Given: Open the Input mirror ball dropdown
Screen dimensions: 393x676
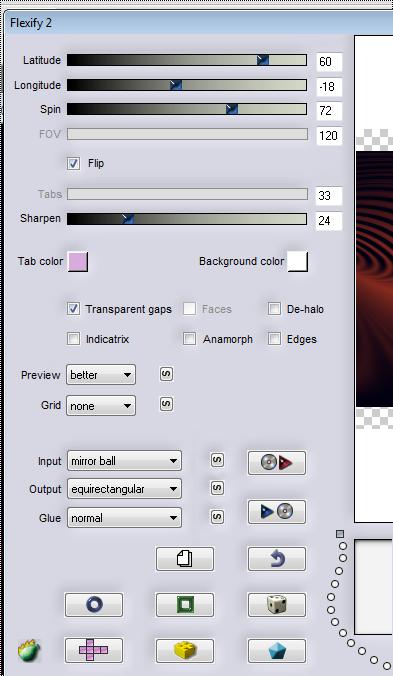Looking at the screenshot, I should click(x=124, y=461).
